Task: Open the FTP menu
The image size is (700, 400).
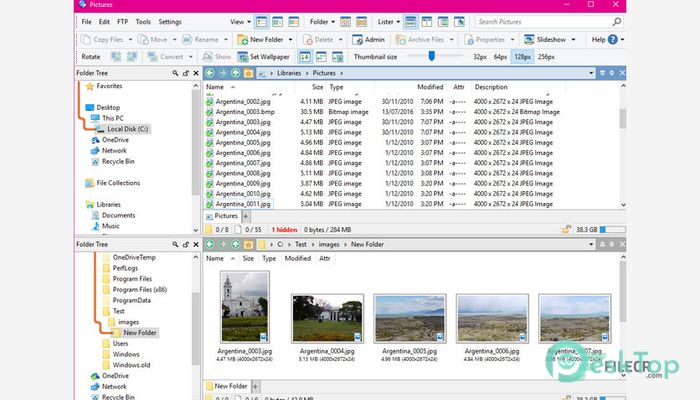Action: tap(122, 21)
